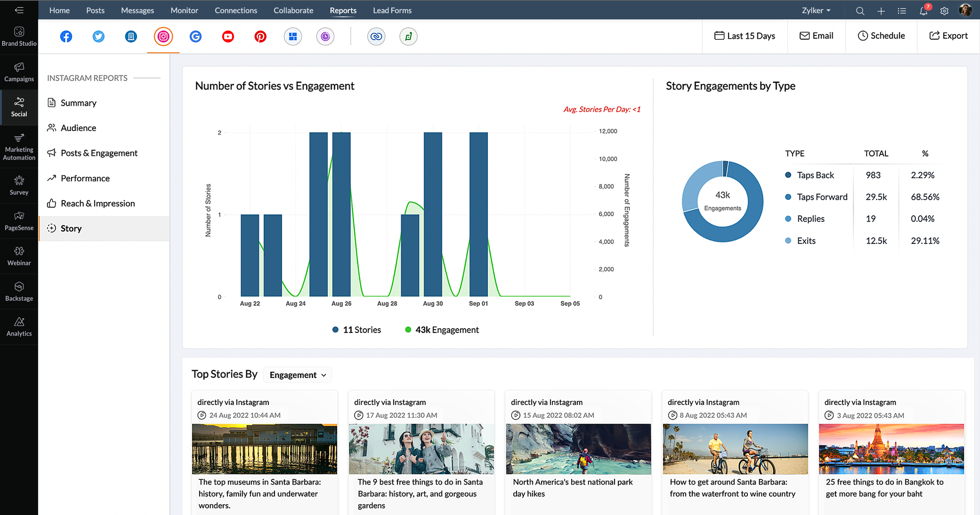This screenshot has height=515, width=980.
Task: Open the Facebook channel reports
Action: click(66, 37)
